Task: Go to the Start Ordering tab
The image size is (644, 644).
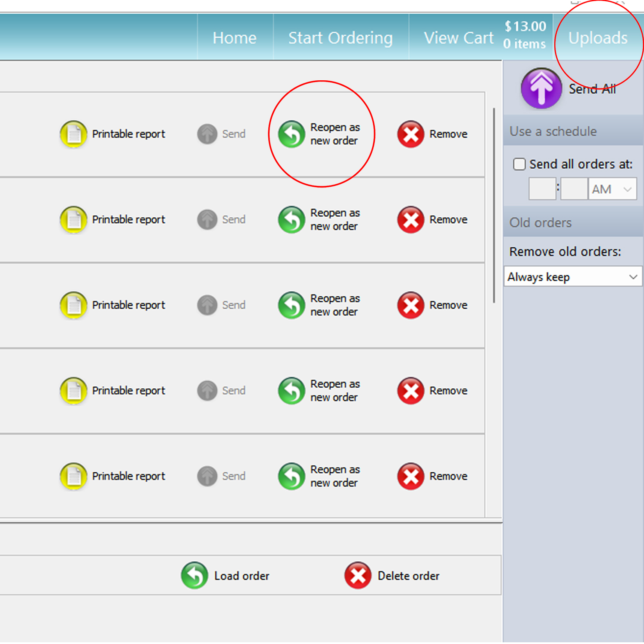Action: (340, 38)
